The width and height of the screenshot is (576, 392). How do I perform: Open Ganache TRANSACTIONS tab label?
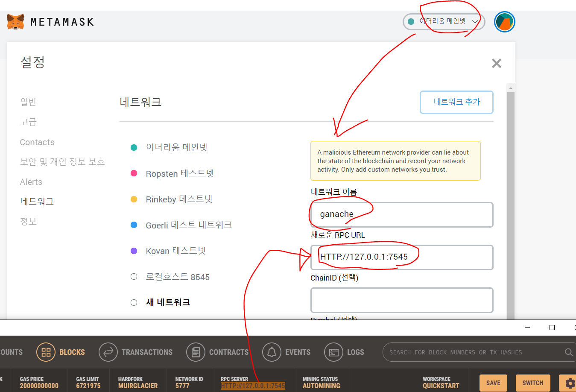(x=147, y=352)
